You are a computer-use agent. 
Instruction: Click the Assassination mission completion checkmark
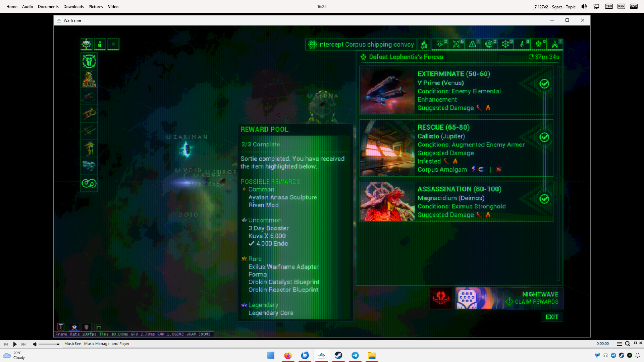544,199
